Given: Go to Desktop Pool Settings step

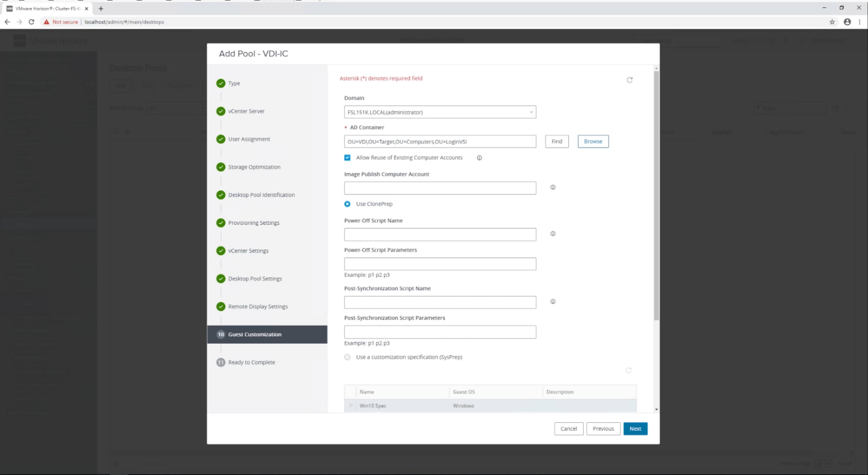Looking at the screenshot, I should pos(255,279).
